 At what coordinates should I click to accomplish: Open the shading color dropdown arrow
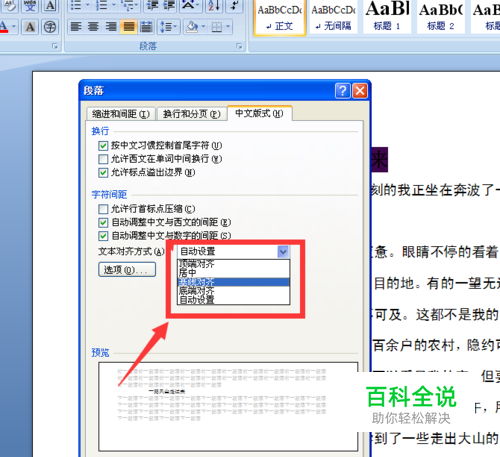coord(203,27)
